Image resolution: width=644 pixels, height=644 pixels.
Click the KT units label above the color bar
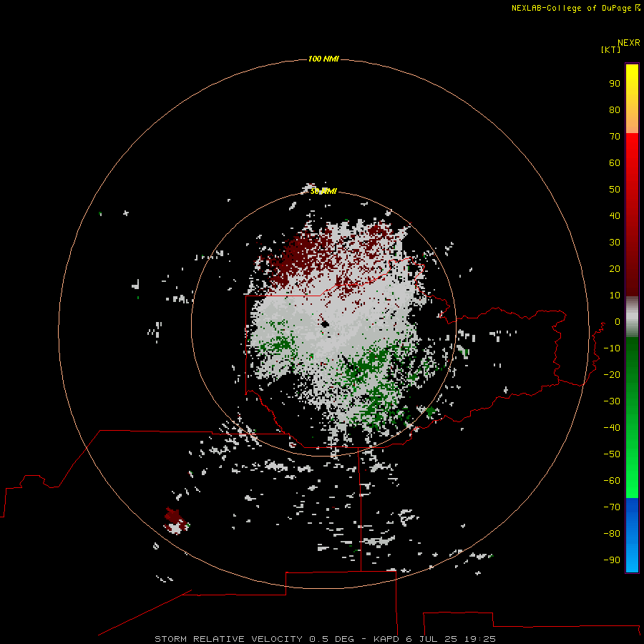pos(610,50)
